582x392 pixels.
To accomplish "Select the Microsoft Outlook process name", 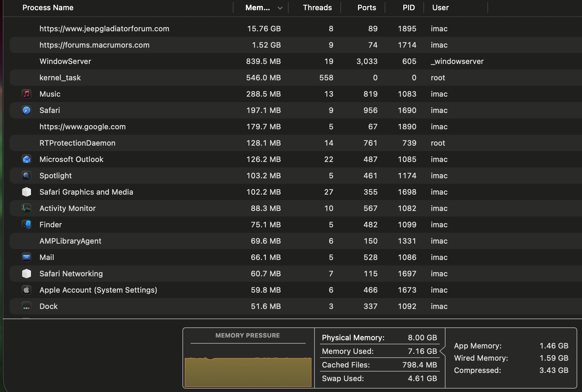I will (x=71, y=159).
